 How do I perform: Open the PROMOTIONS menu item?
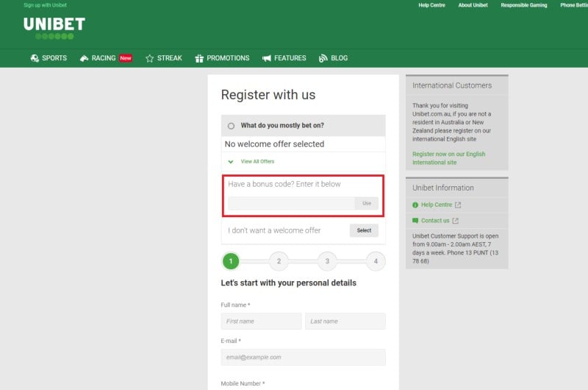coord(228,58)
